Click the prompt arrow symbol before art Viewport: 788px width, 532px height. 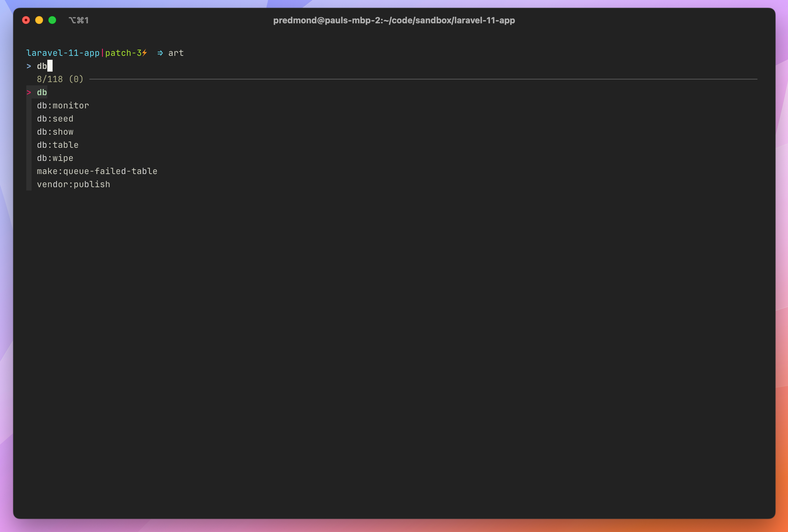(x=160, y=53)
